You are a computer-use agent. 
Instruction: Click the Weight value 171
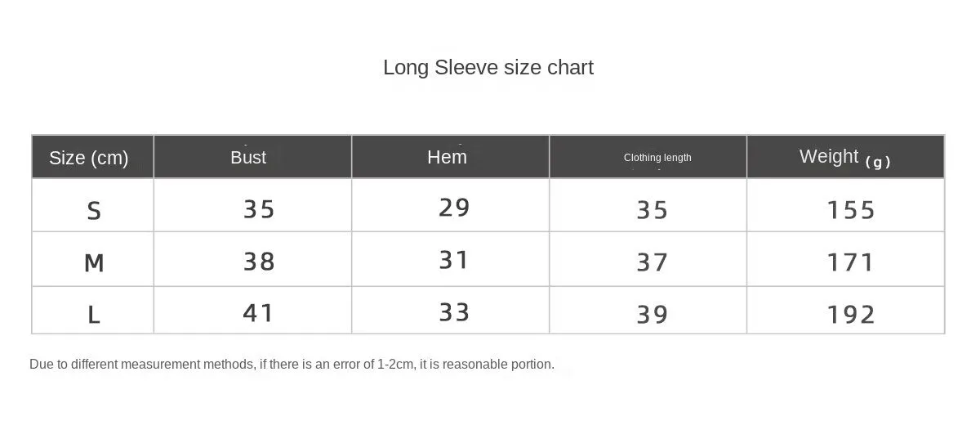(x=851, y=262)
